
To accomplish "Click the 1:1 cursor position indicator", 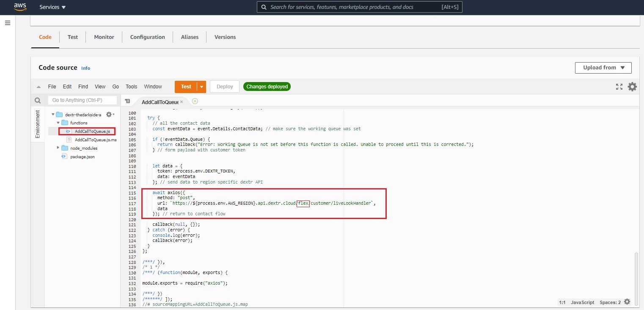I will coord(562,302).
